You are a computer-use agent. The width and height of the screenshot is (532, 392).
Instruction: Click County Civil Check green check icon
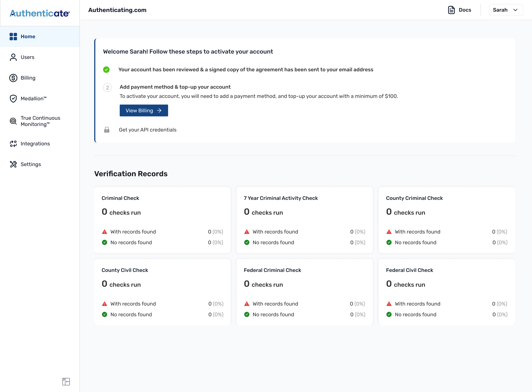[x=104, y=314]
